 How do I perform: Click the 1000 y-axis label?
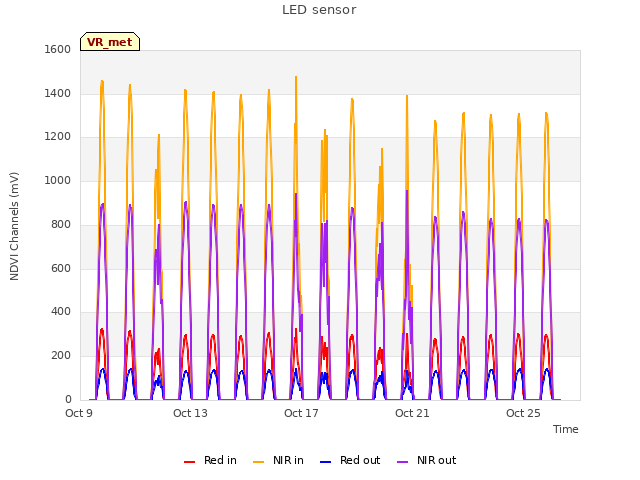pos(58,180)
